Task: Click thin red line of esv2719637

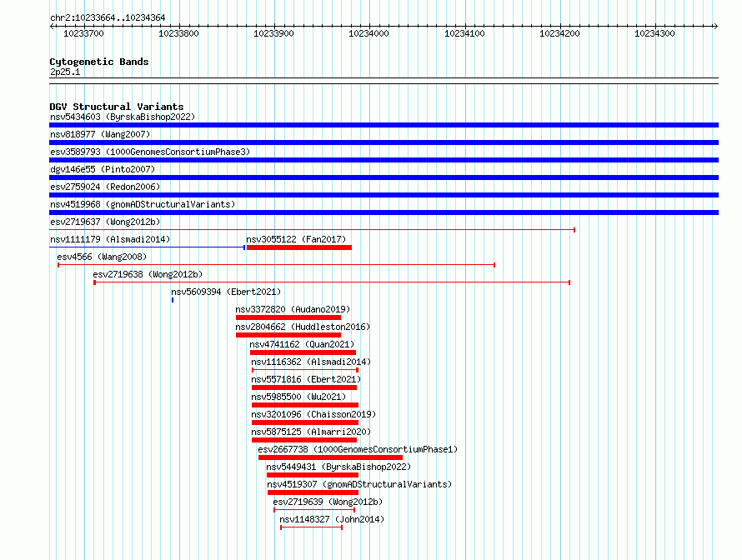Action: [x=313, y=230]
